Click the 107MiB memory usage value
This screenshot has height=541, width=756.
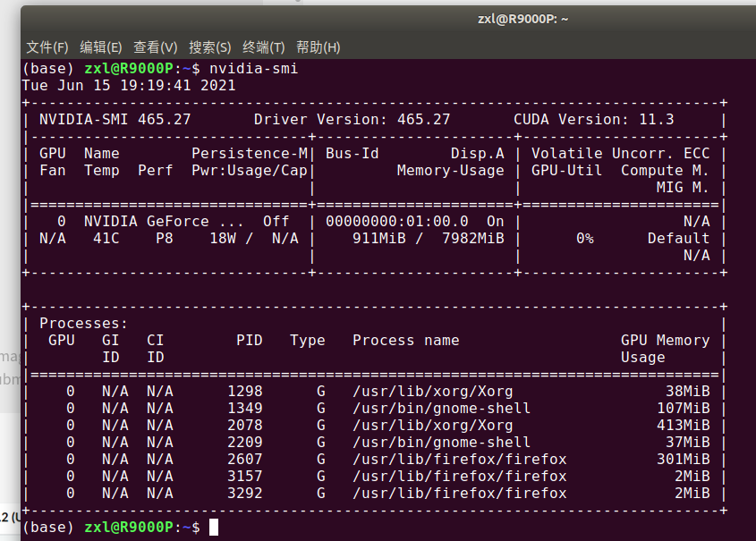coord(684,408)
